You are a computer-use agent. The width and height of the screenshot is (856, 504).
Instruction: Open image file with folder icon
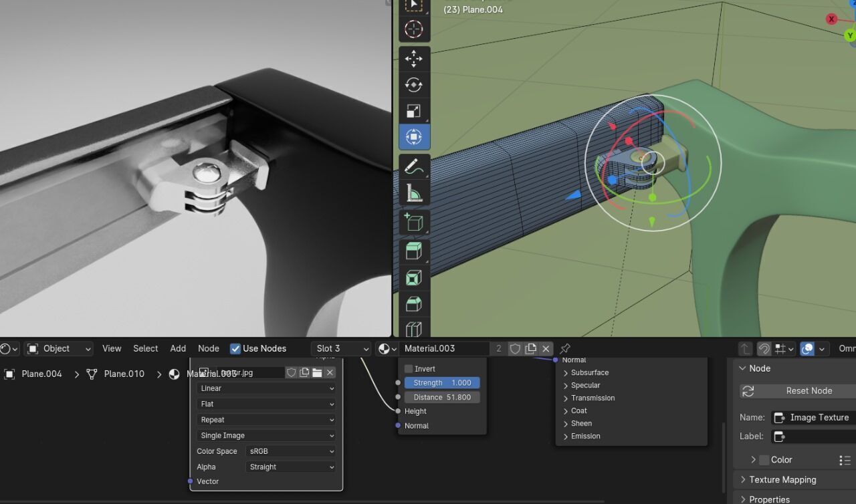pos(317,372)
